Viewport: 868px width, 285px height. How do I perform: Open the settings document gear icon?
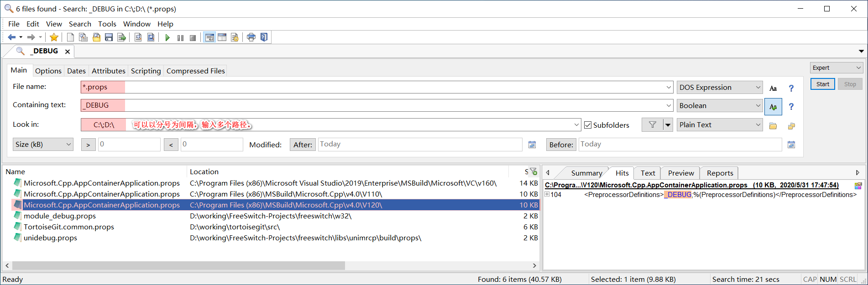pyautogui.click(x=235, y=37)
